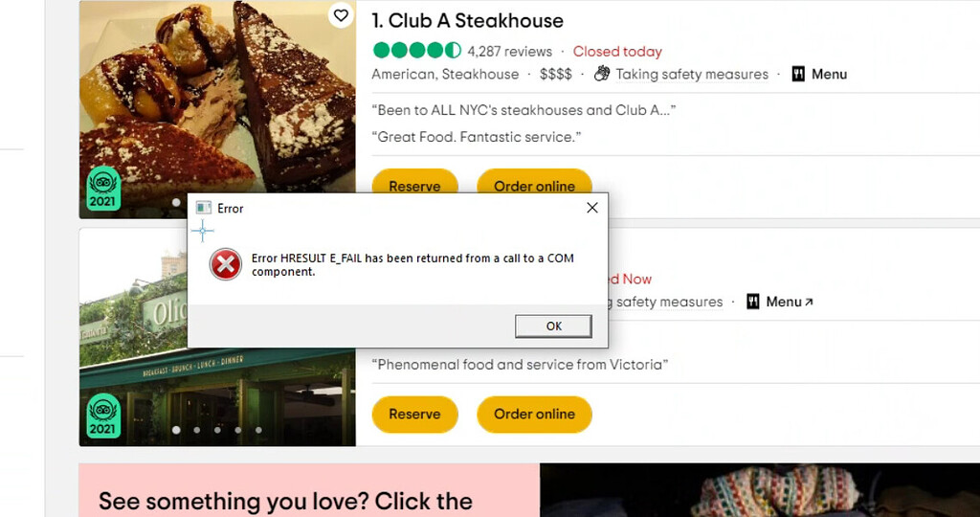Click the 2021 Travelers' Choice badge on dessert photo
Image resolution: width=980 pixels, height=517 pixels.
103,189
